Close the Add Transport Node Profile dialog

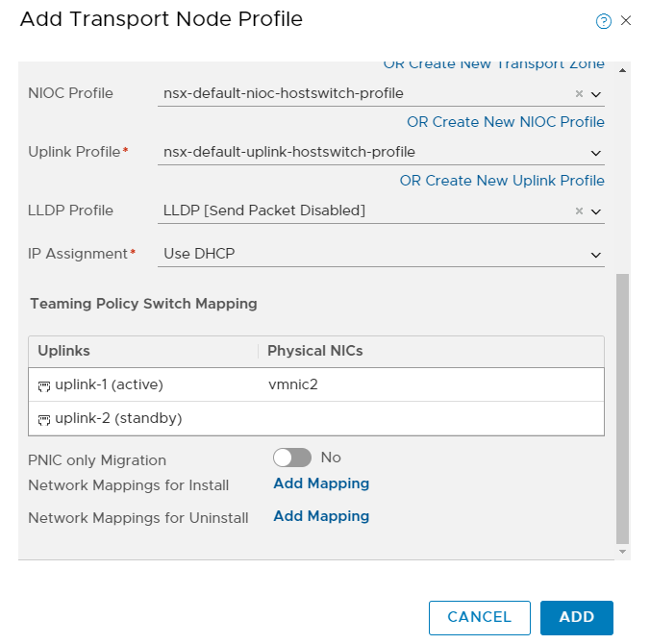coord(626,20)
